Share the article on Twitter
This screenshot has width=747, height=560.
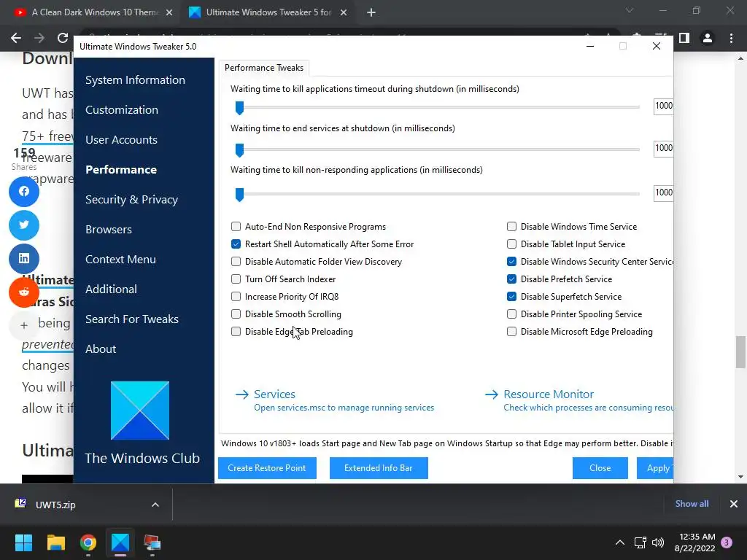(x=24, y=225)
